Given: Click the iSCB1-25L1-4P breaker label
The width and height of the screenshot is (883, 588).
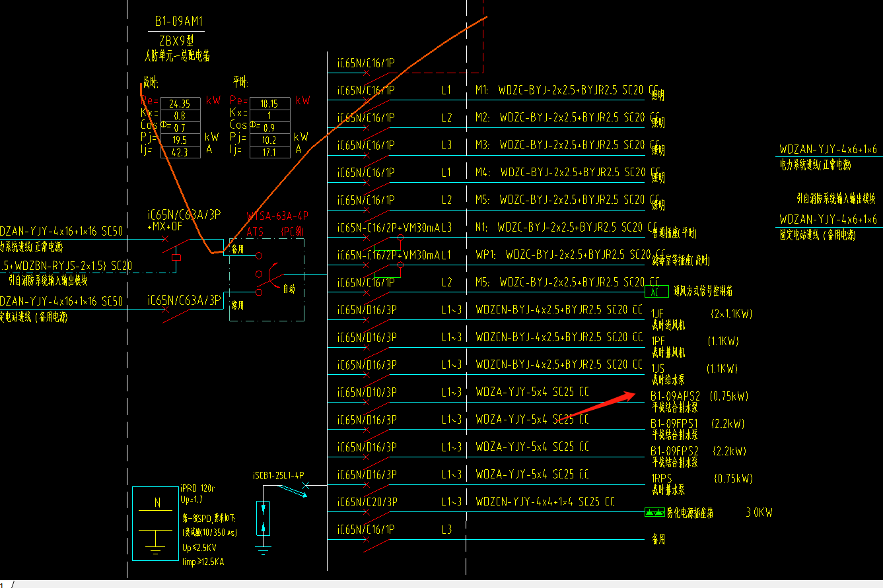Looking at the screenshot, I should point(278,475).
